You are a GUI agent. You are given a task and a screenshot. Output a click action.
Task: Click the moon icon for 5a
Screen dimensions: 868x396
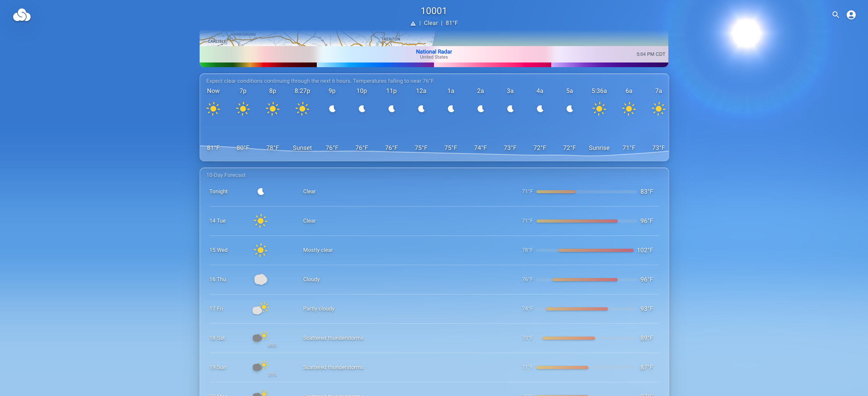[x=570, y=109]
